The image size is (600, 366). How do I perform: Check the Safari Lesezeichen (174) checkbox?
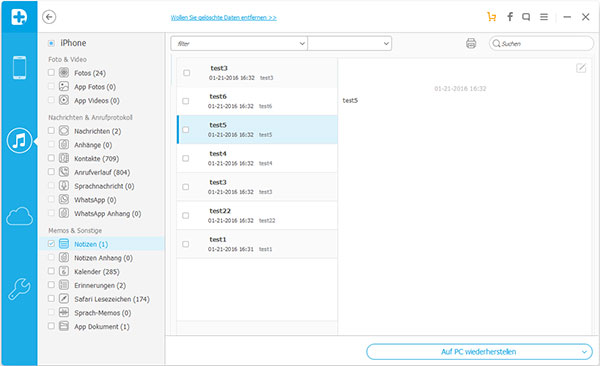coord(51,299)
